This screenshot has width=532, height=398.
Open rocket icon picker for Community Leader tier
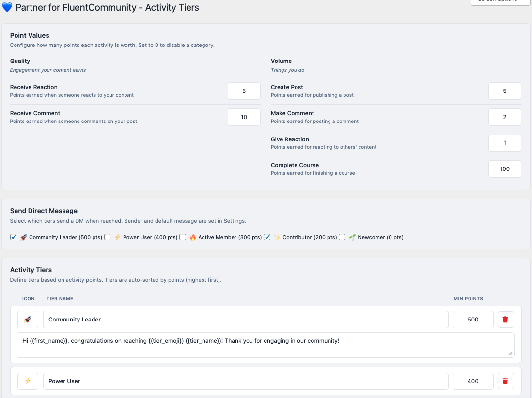28,320
